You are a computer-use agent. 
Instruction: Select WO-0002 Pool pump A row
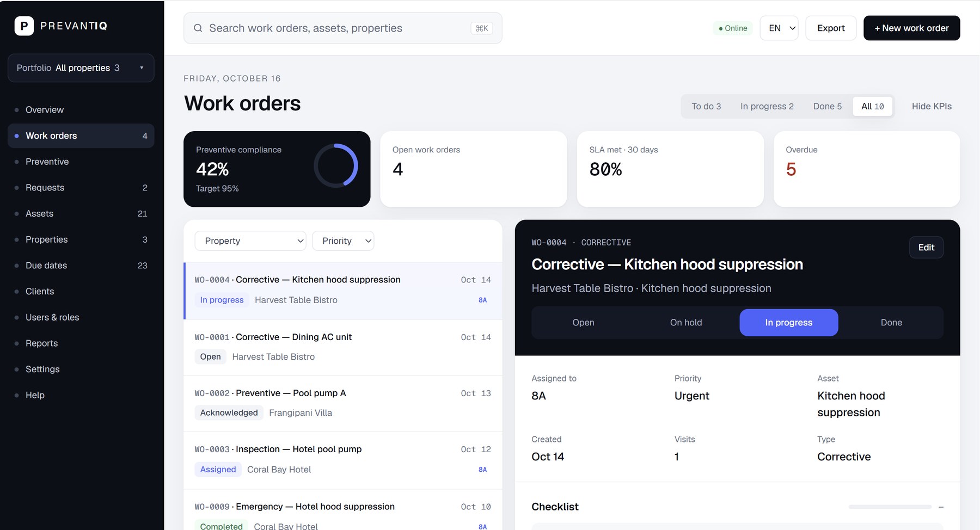(x=343, y=403)
